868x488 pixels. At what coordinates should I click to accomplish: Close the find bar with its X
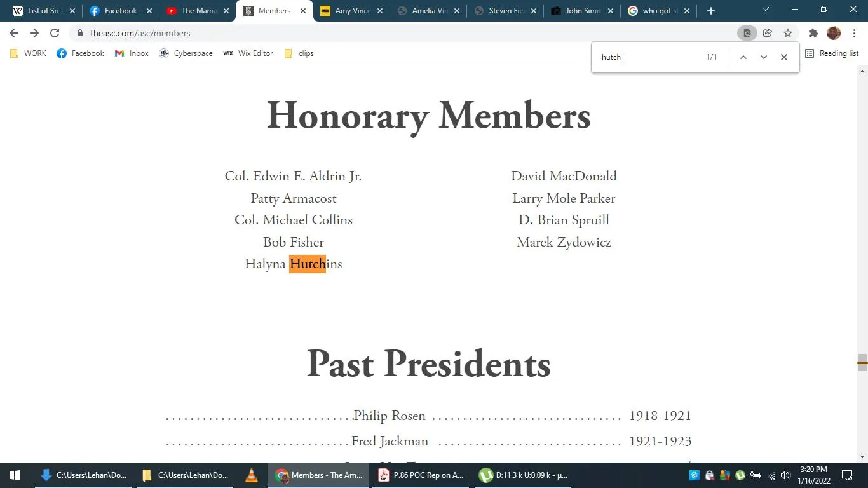(783, 57)
